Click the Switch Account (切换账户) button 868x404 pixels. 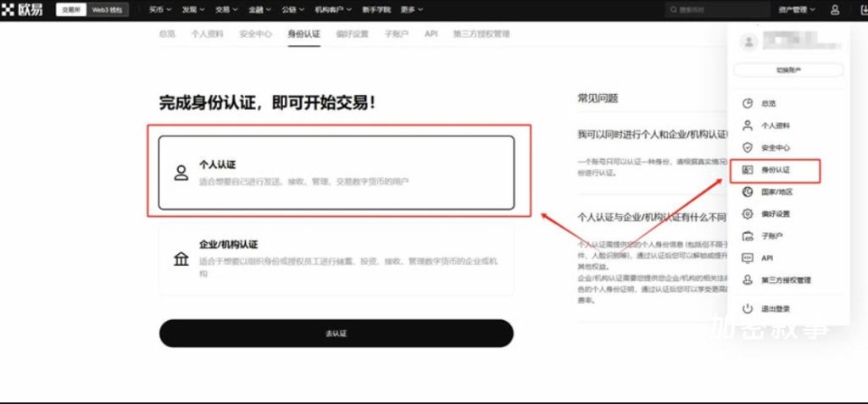[x=788, y=70]
